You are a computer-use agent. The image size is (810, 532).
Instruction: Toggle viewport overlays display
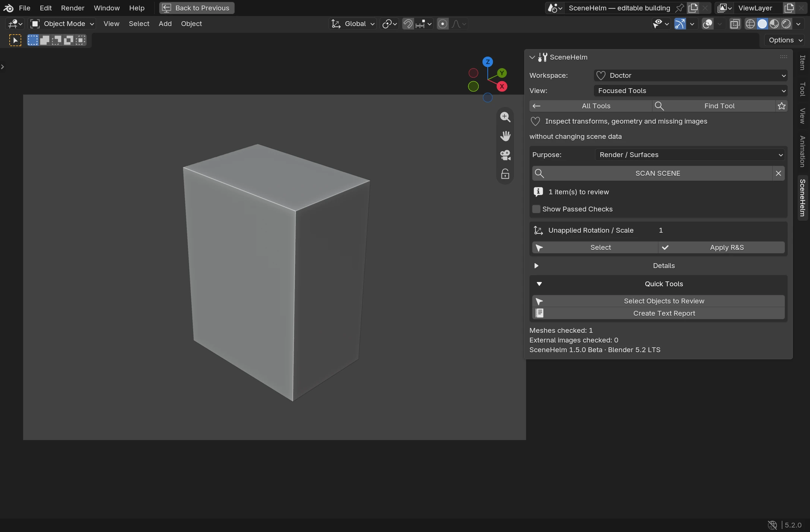(x=707, y=24)
